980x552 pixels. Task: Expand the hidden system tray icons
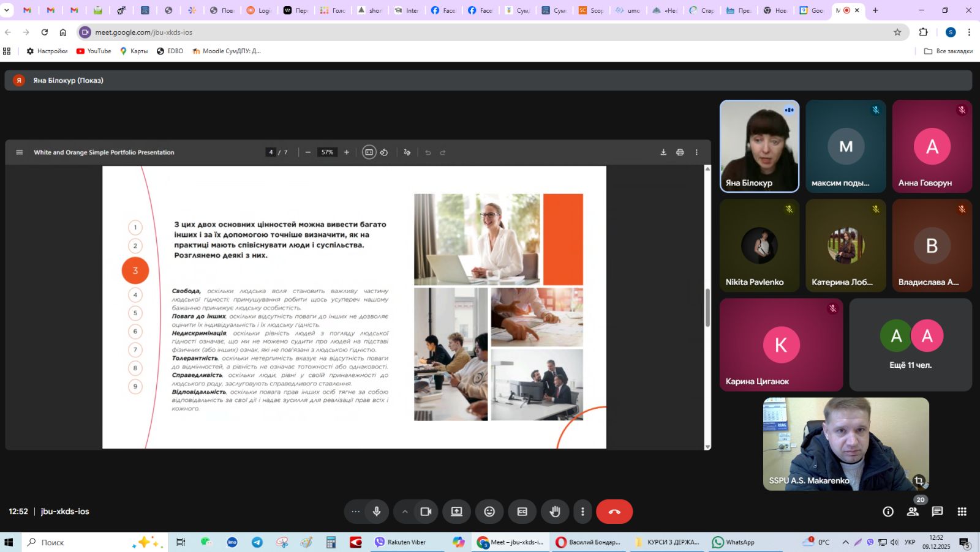(x=845, y=542)
